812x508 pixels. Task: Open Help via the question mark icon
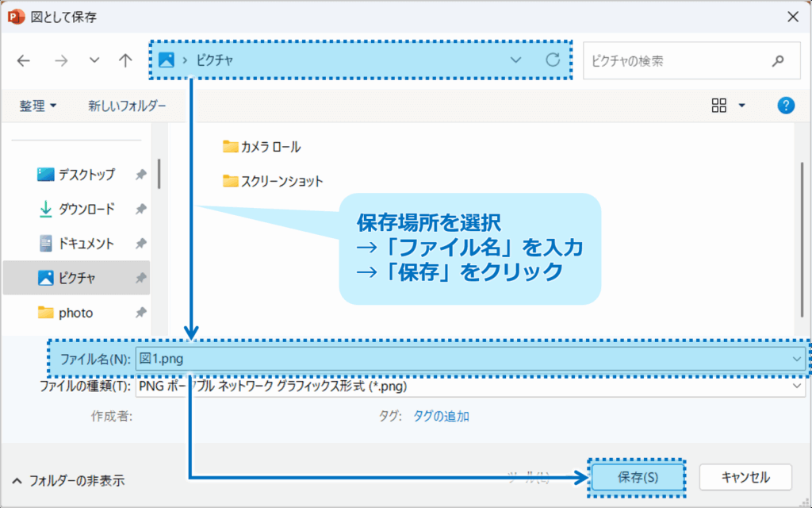click(x=786, y=105)
